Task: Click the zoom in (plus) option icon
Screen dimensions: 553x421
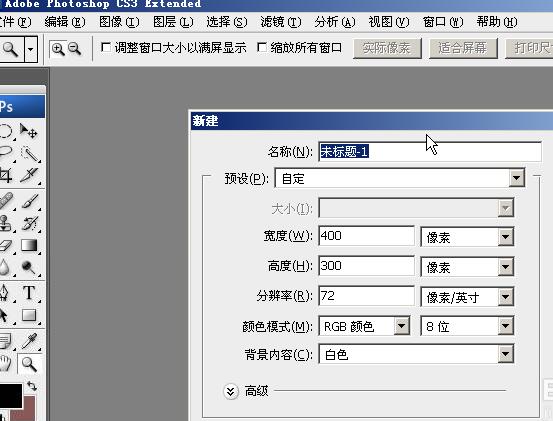Action: 58,48
